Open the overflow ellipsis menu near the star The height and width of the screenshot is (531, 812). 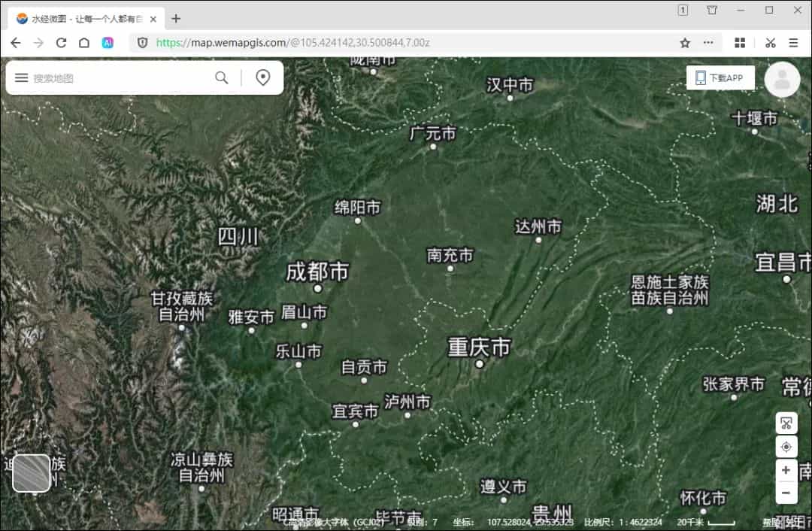[707, 43]
